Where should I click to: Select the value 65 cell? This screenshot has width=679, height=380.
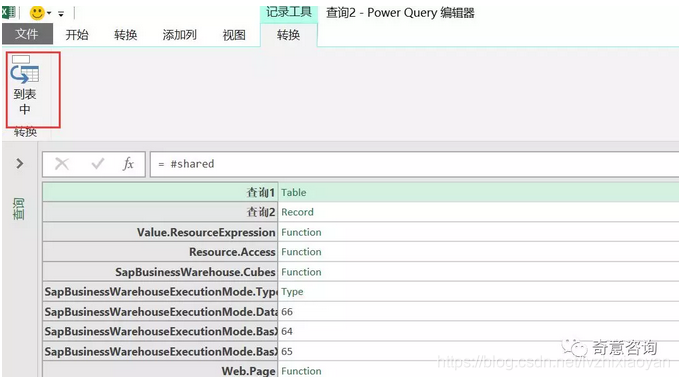click(479, 351)
